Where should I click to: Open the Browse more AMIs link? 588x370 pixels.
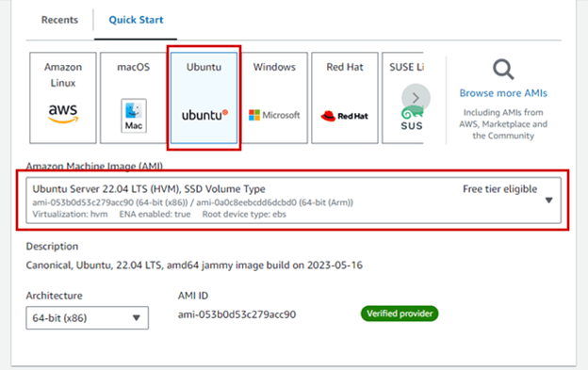(503, 93)
